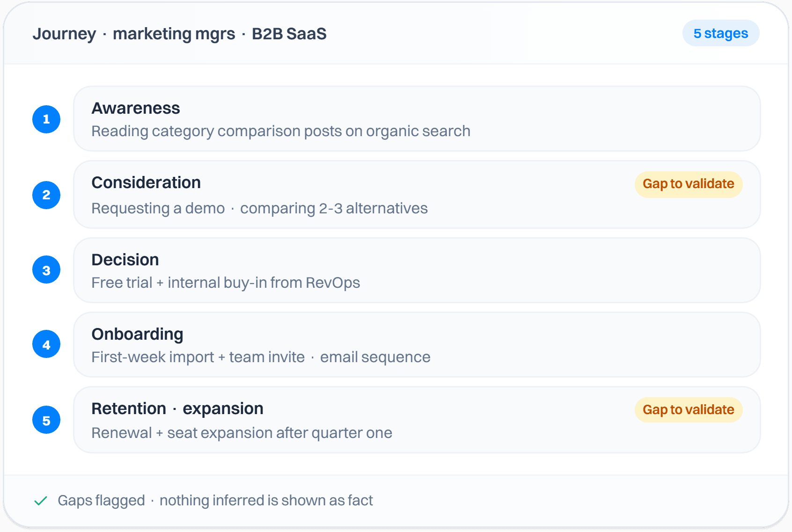Click 'First-week import + team invite' description

tap(261, 357)
